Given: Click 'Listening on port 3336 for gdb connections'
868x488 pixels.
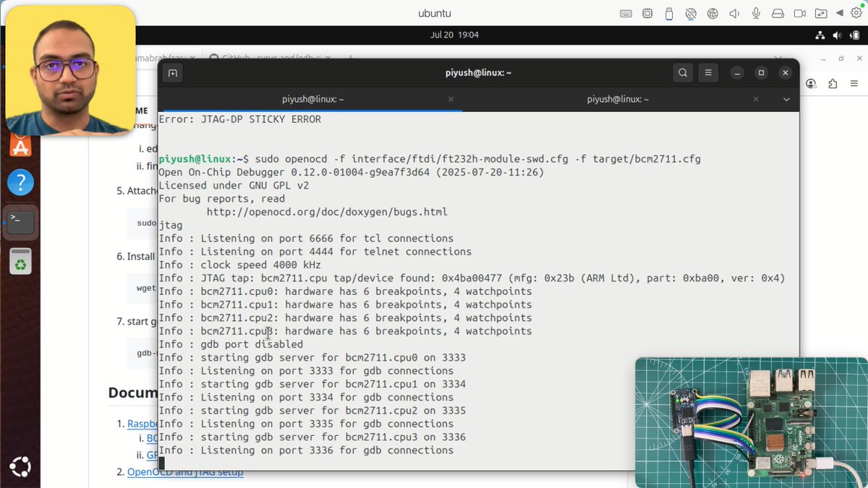Looking at the screenshot, I should pyautogui.click(x=306, y=450).
